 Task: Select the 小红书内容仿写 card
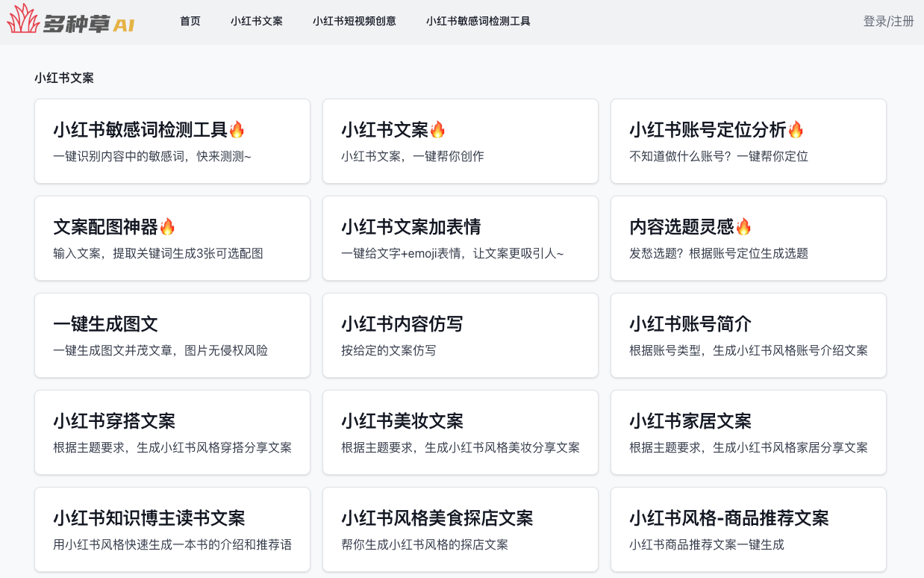460,335
